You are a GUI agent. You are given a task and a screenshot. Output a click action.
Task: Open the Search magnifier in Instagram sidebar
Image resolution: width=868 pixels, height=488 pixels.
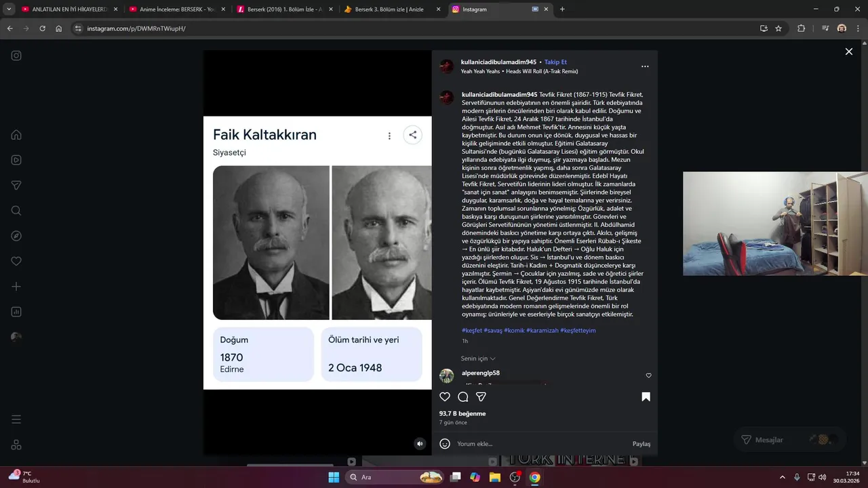(16, 211)
